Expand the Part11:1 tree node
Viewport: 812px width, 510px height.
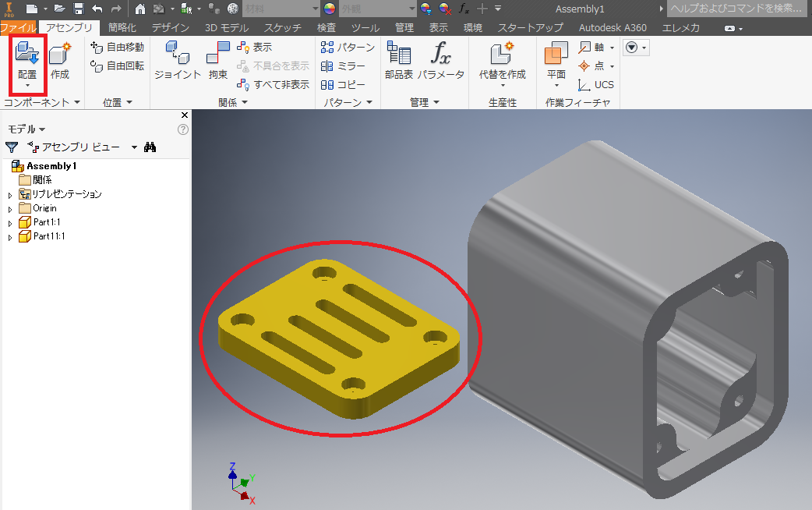[x=10, y=237]
